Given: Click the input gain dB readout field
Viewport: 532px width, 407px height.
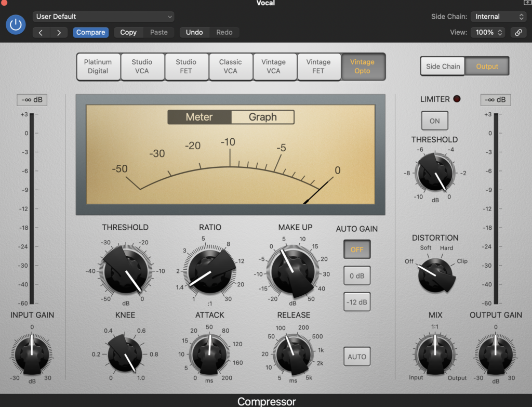Looking at the screenshot, I should [x=32, y=100].
